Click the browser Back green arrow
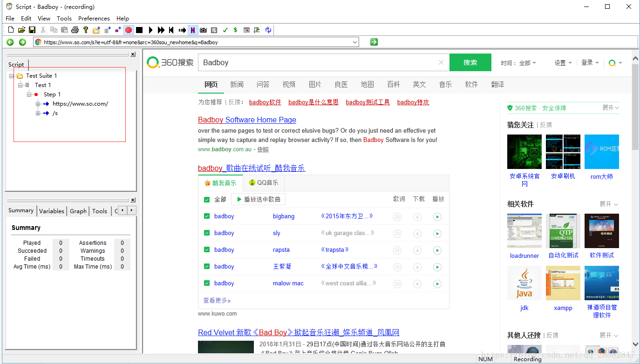640x364 pixels. (10, 42)
